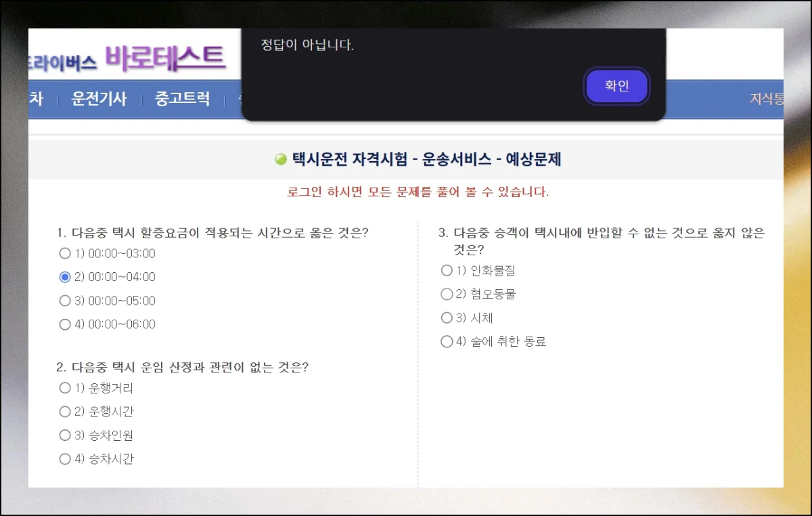Select 혐오동물 radio option
Viewport: 812px width, 516px height.
[x=447, y=295]
